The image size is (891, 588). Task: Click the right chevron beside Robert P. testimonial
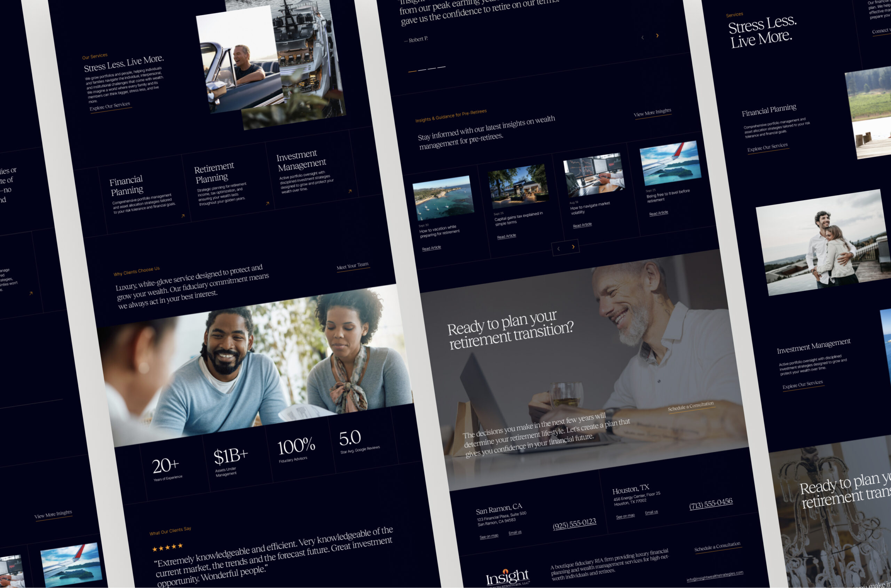pyautogui.click(x=658, y=35)
